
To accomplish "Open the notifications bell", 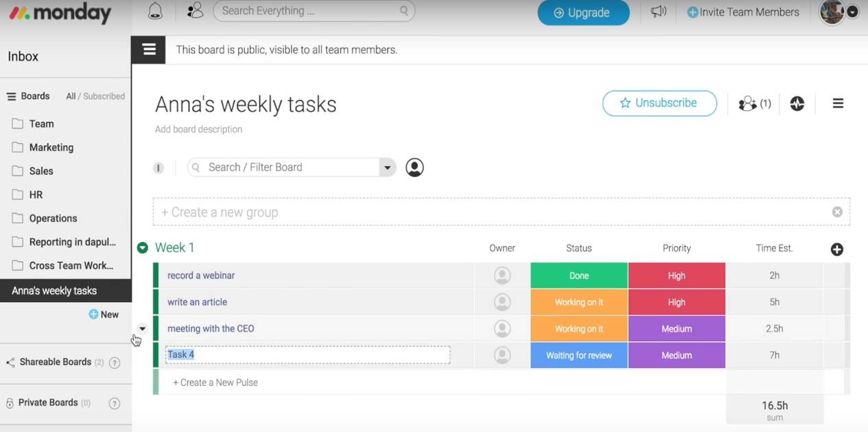I will [156, 11].
